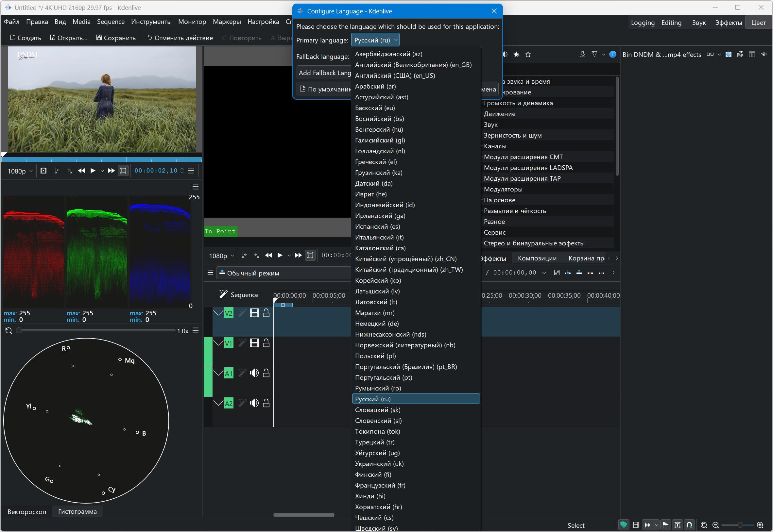This screenshot has width=773, height=532.
Task: Open the Primary language combo box
Action: click(x=375, y=40)
